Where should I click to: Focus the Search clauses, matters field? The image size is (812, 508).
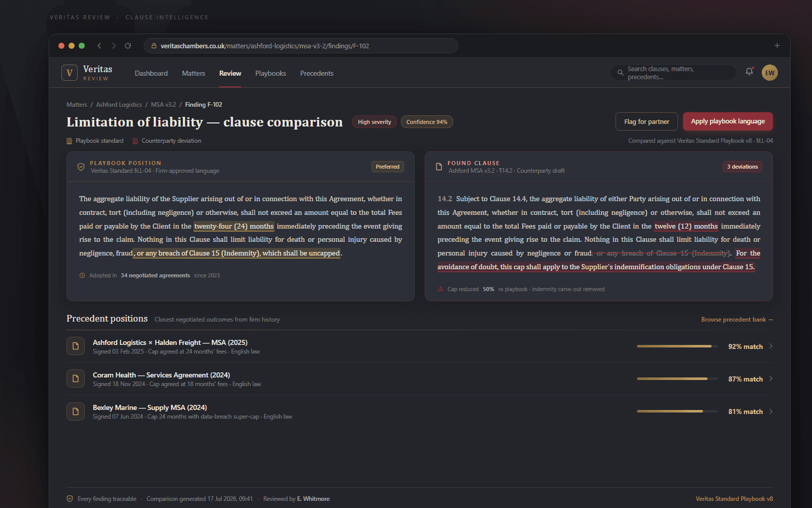point(673,73)
